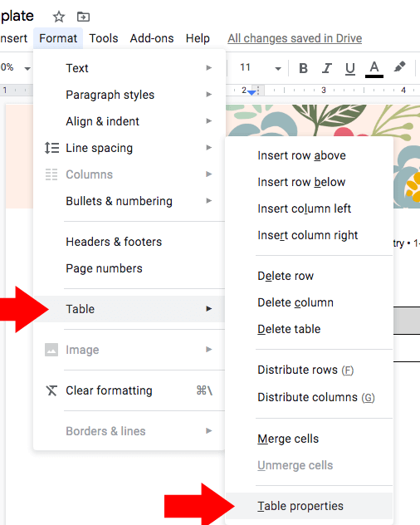Expand the Table submenu arrow

(209, 309)
